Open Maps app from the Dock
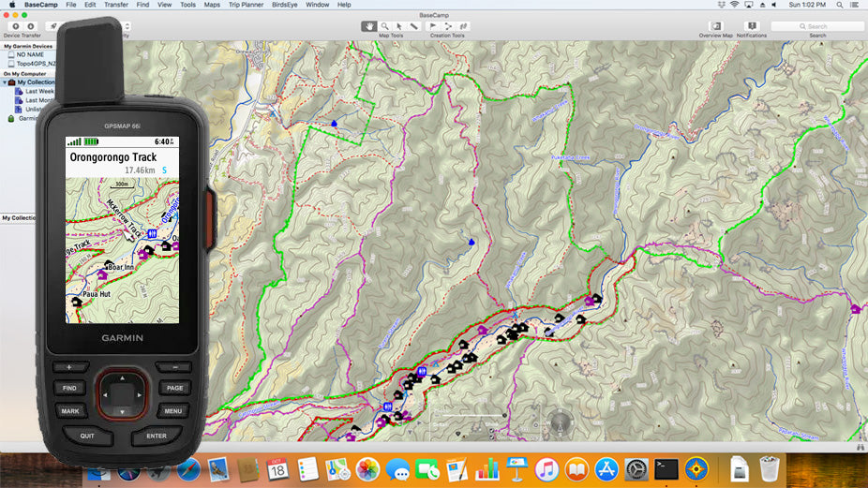 click(x=337, y=469)
